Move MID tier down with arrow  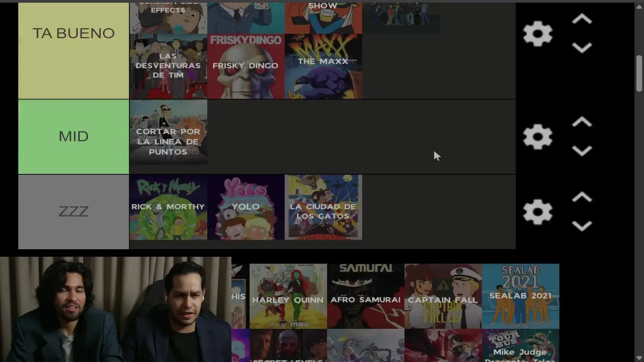click(582, 151)
